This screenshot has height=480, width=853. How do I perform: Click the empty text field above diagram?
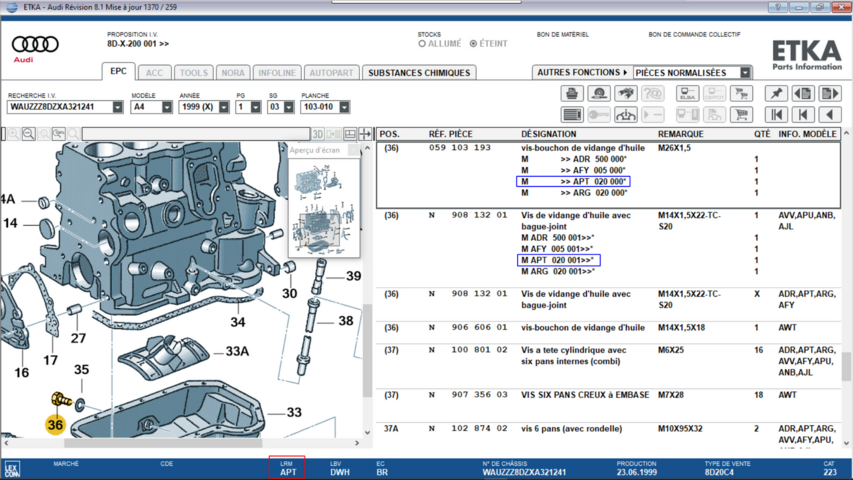(x=196, y=134)
